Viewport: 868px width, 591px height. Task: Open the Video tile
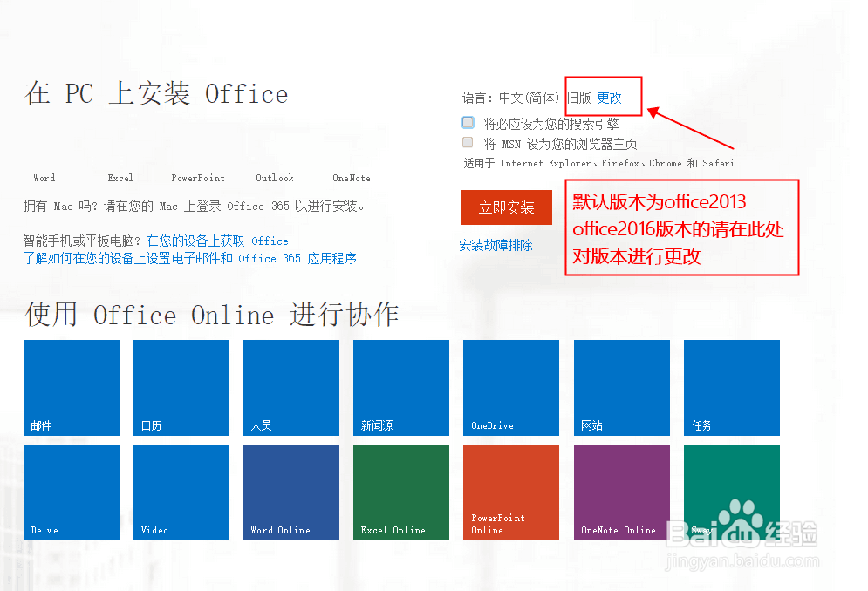point(181,492)
